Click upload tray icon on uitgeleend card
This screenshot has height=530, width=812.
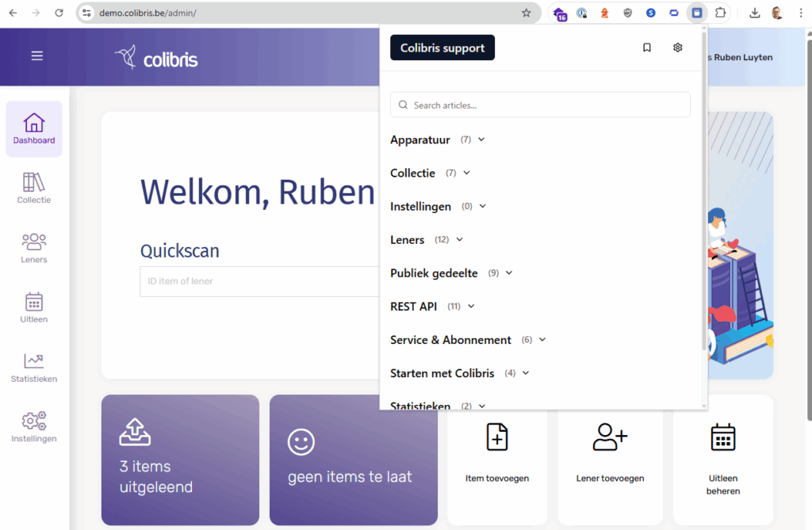coord(135,433)
